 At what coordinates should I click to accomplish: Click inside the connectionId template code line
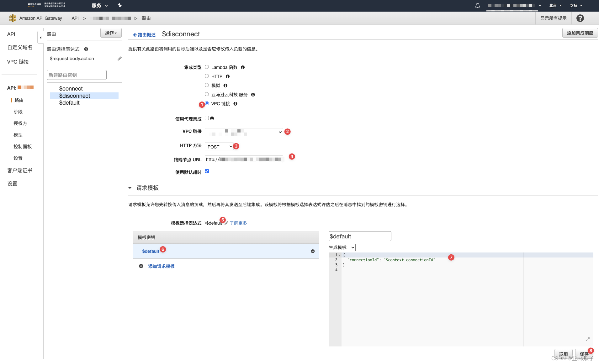tap(392, 260)
